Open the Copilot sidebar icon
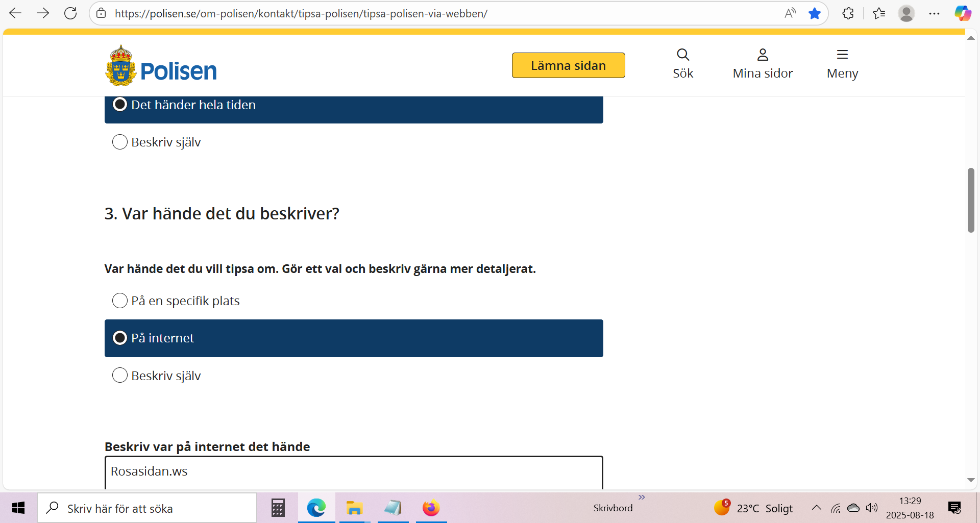980x523 pixels. (963, 13)
